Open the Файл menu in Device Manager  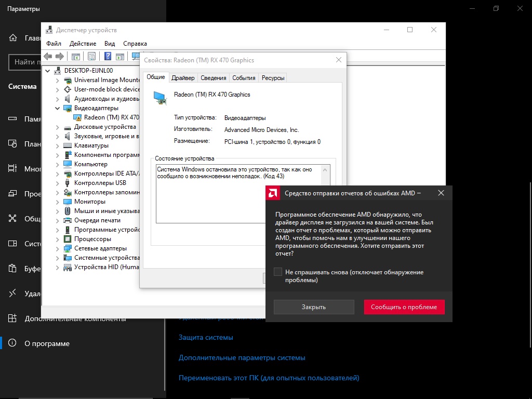pos(54,44)
